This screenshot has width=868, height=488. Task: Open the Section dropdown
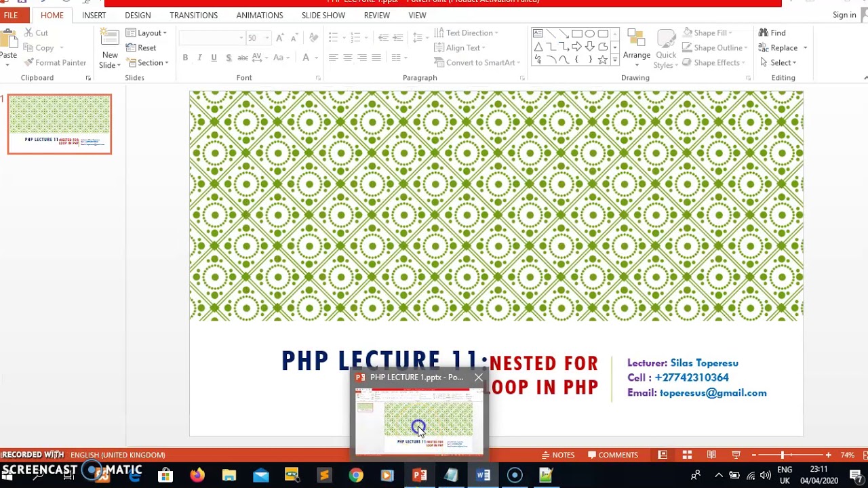point(147,62)
